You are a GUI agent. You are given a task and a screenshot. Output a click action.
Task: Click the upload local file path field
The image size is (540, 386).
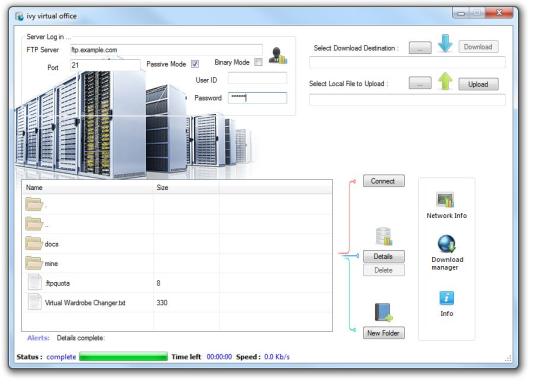[x=407, y=100]
